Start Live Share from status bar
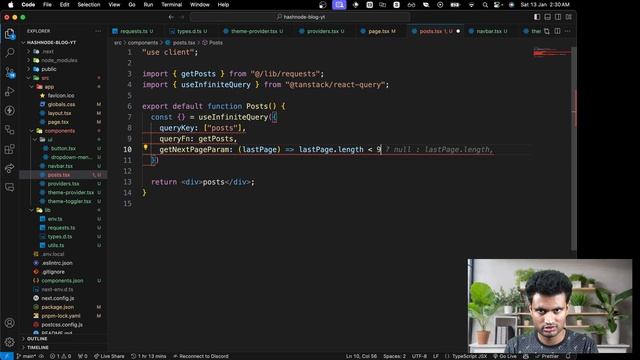The width and height of the screenshot is (640, 360). [109, 356]
